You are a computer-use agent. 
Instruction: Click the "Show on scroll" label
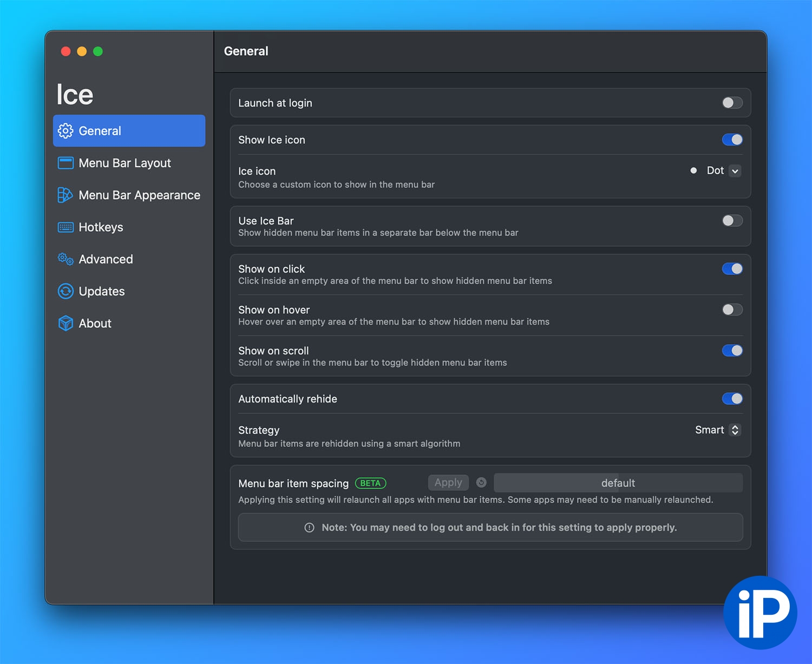click(x=273, y=351)
